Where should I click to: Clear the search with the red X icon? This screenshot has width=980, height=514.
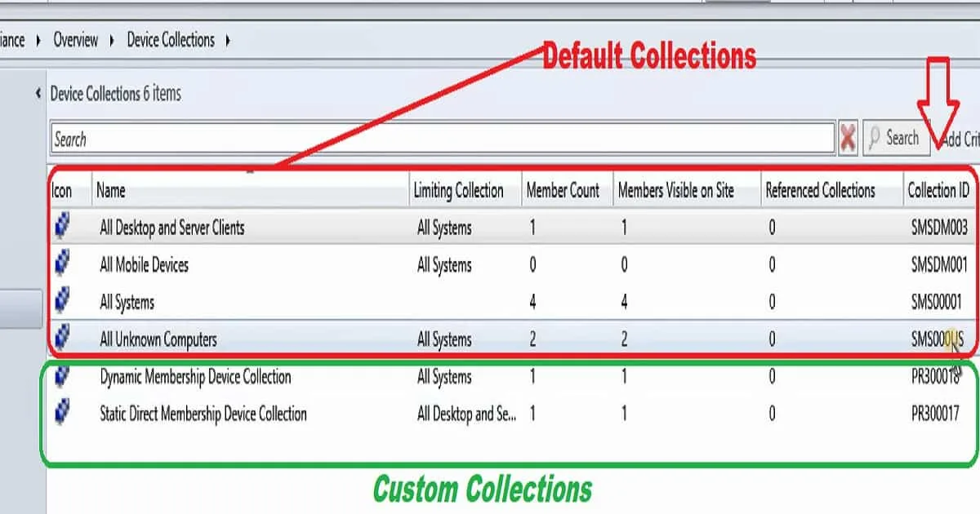pos(849,140)
